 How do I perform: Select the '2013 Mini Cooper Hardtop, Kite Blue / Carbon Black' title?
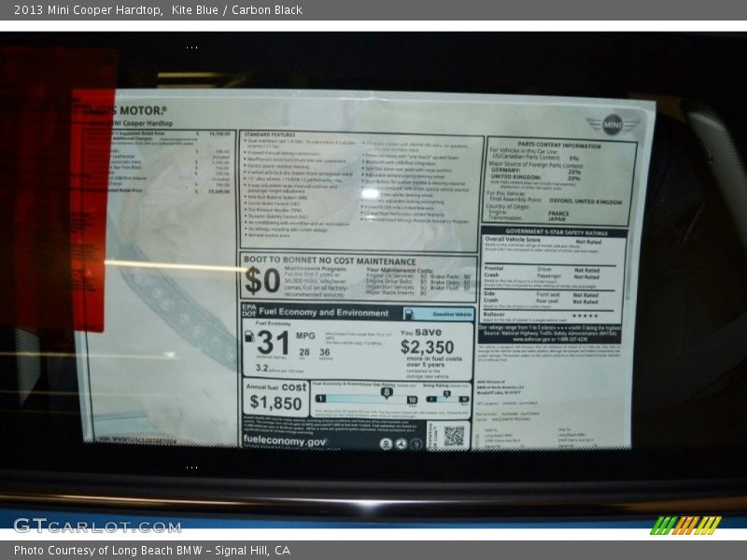(x=158, y=10)
